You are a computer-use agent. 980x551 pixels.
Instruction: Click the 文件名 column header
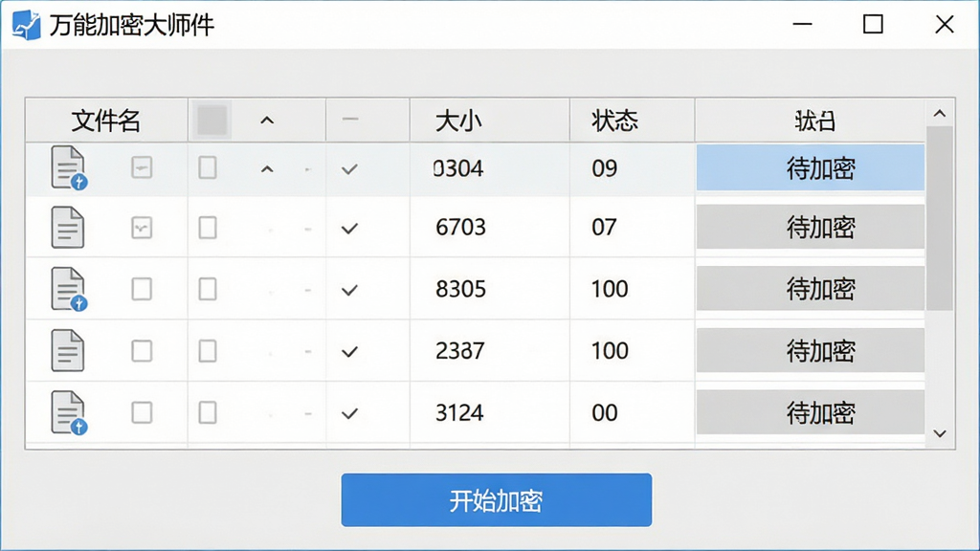click(x=106, y=121)
